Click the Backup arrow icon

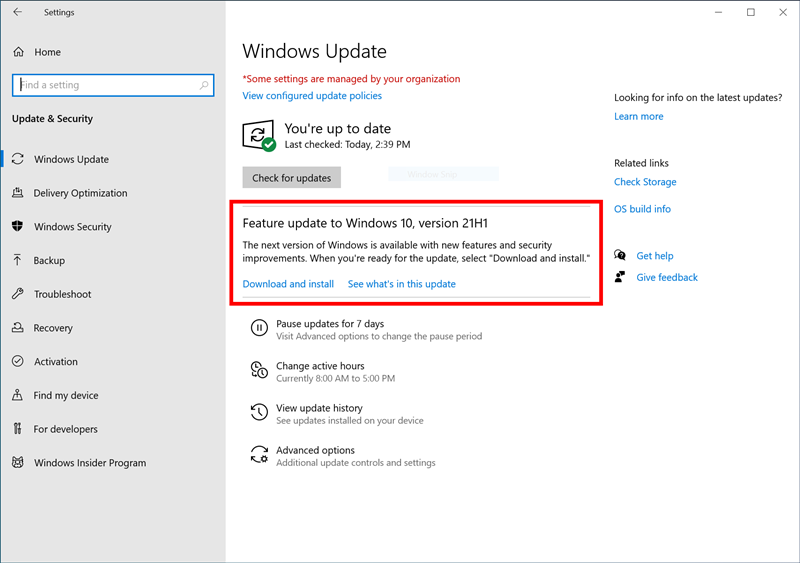pos(18,260)
